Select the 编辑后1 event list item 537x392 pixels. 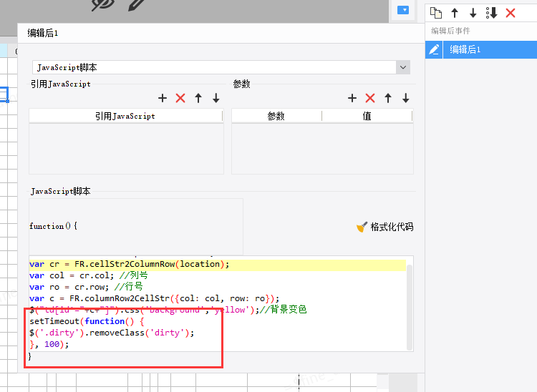pos(490,49)
